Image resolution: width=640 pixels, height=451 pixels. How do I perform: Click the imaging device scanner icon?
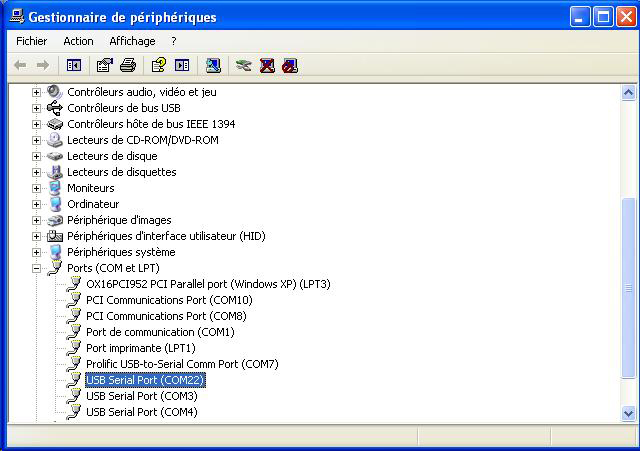[x=55, y=220]
